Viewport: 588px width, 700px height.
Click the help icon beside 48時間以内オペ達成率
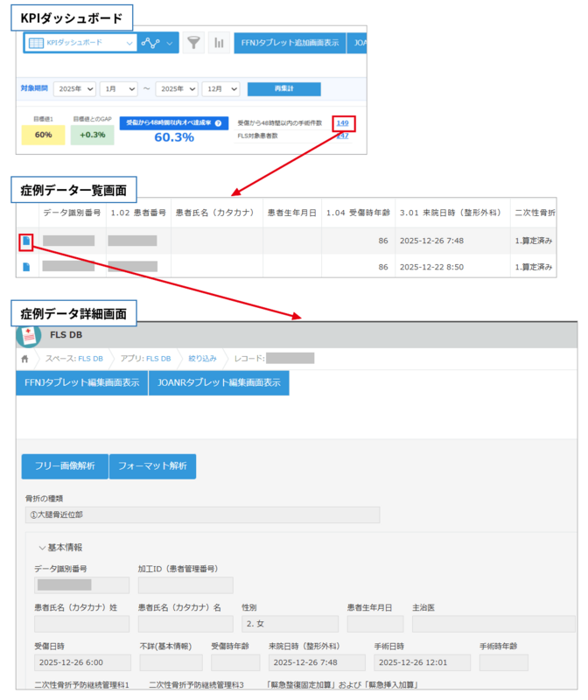pyautogui.click(x=219, y=123)
